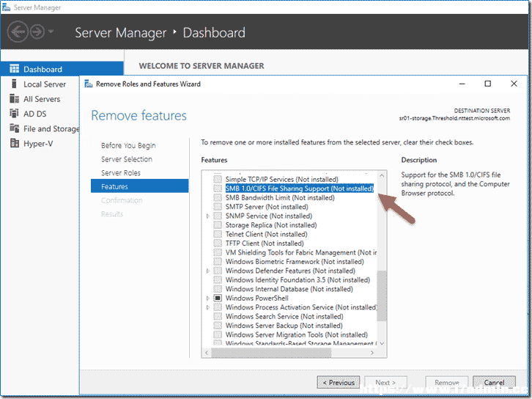The width and height of the screenshot is (532, 399).
Task: Click the Remove Roles wizard title icon
Action: click(88, 84)
